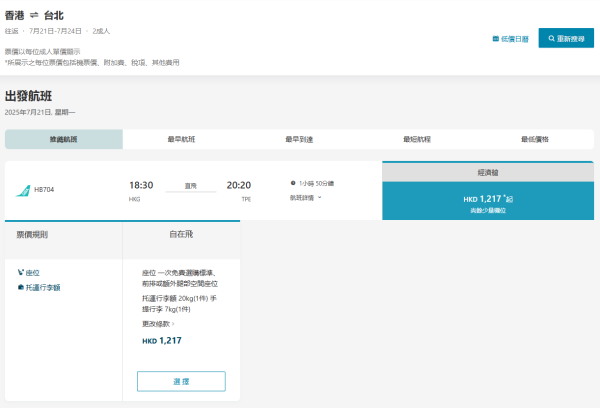Click the 出發航班 departing flight heading
The height and width of the screenshot is (408, 600).
[28, 96]
